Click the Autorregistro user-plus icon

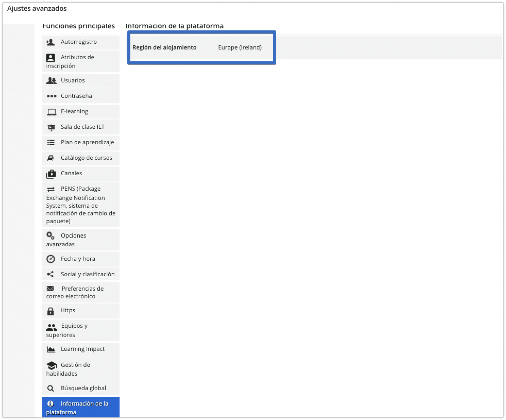point(50,42)
